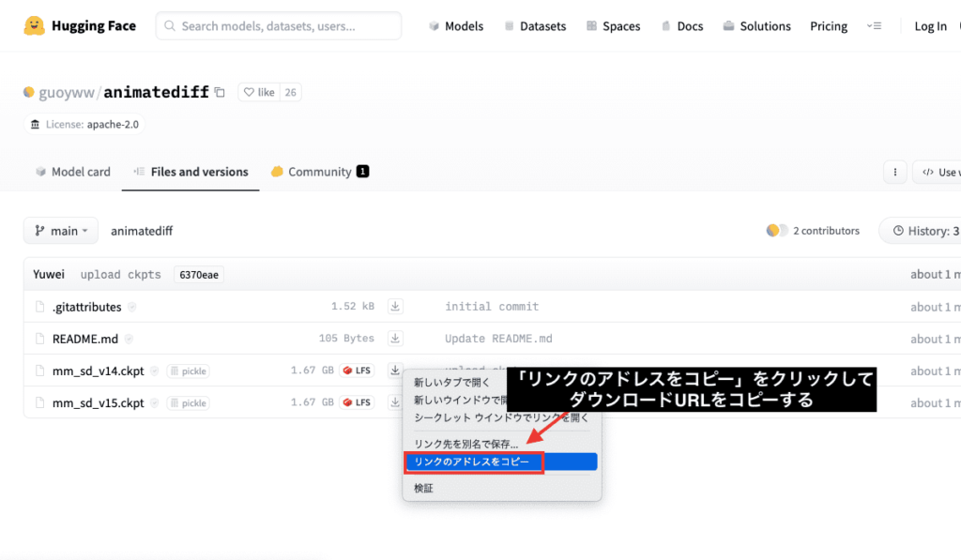Click Log In

930,25
